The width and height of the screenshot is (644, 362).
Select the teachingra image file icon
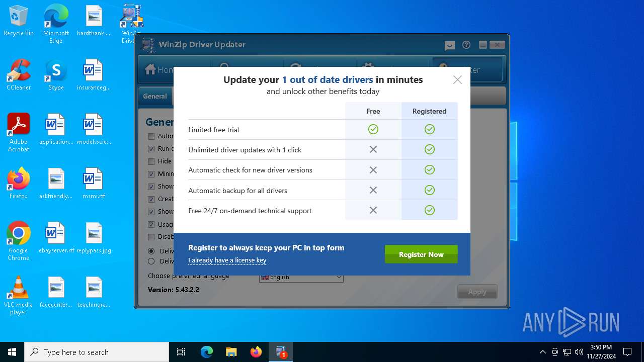pos(94,292)
